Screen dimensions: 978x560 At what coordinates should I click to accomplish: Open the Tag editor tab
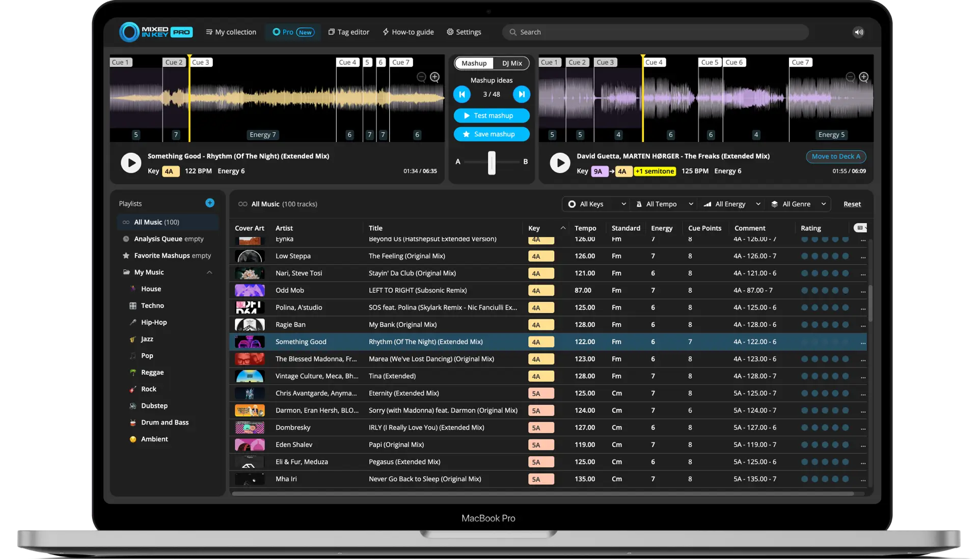pyautogui.click(x=349, y=32)
